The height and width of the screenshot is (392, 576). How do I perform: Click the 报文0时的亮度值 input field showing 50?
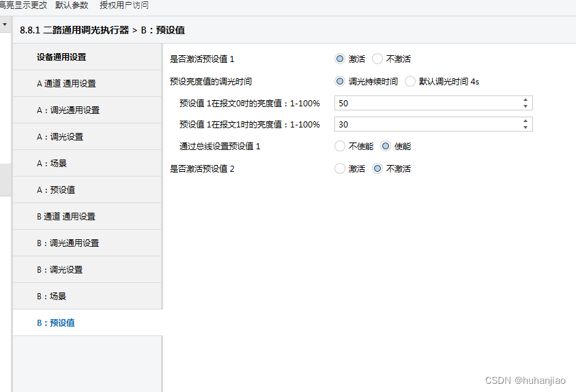coord(427,103)
